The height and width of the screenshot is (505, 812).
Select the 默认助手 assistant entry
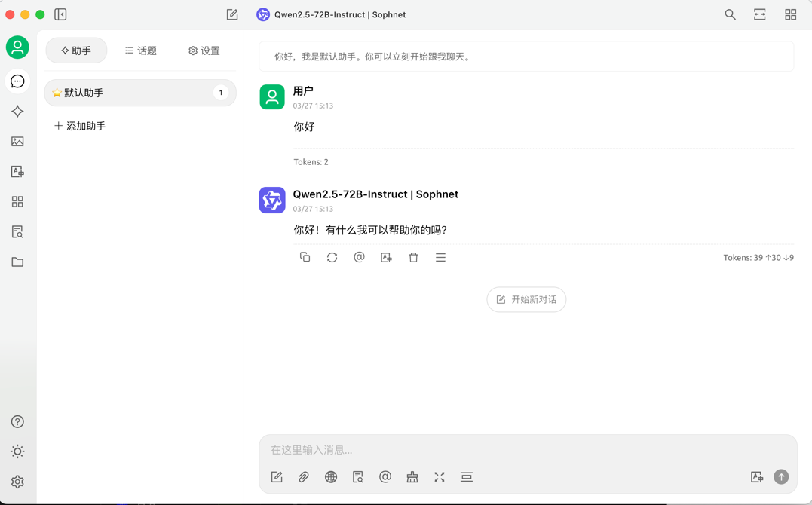pyautogui.click(x=140, y=93)
